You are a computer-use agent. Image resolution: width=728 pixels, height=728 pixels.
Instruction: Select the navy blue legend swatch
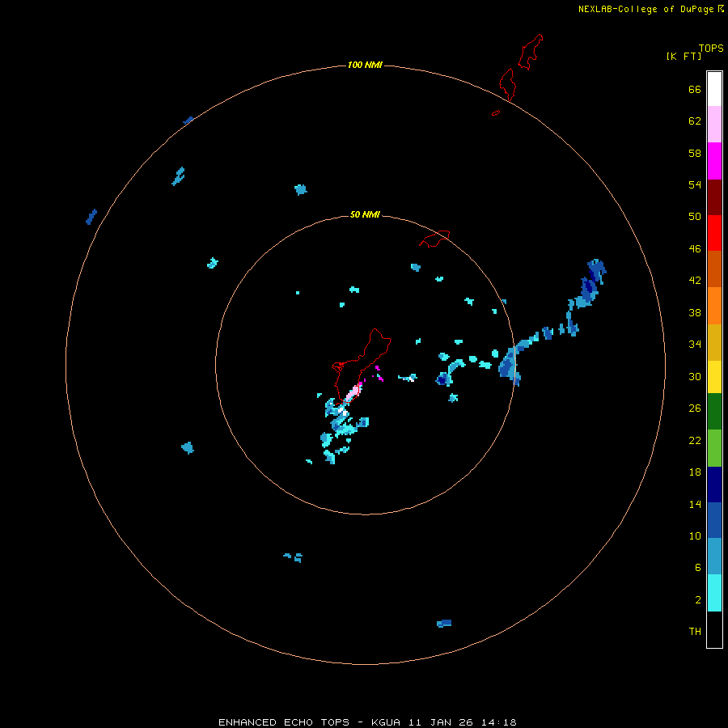click(x=714, y=485)
